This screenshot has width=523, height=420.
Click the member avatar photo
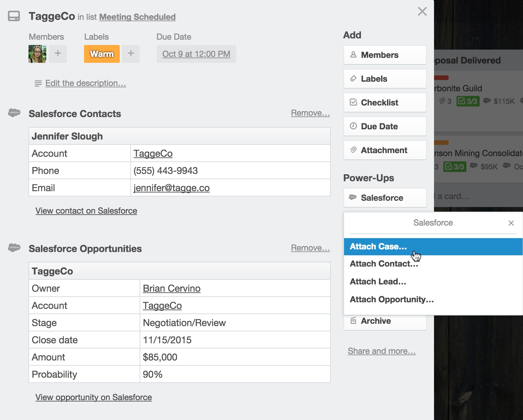(37, 54)
